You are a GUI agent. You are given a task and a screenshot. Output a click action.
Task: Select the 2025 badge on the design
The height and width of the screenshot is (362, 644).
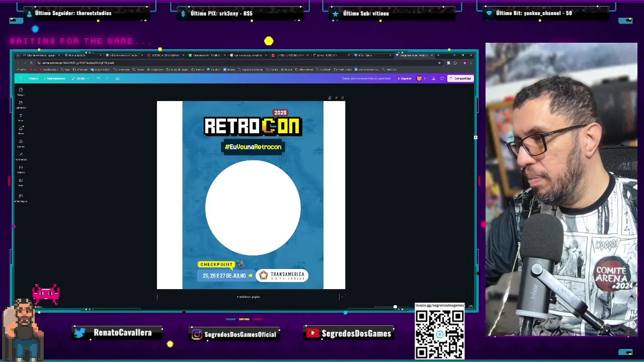coord(280,113)
